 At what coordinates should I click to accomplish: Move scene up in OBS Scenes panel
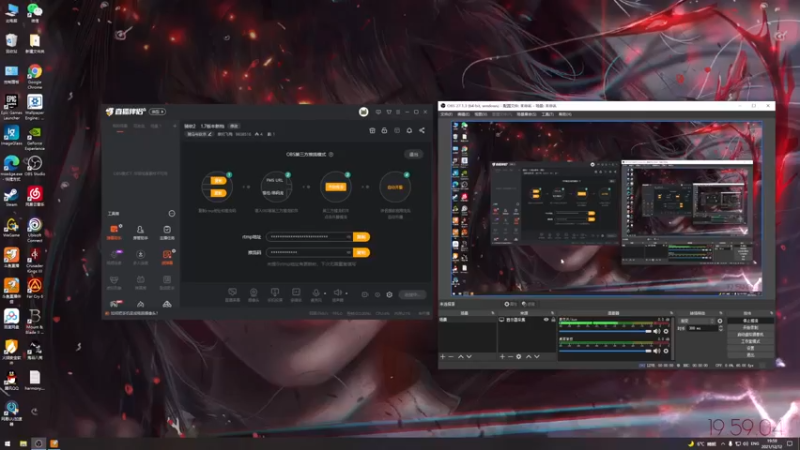pyautogui.click(x=461, y=357)
